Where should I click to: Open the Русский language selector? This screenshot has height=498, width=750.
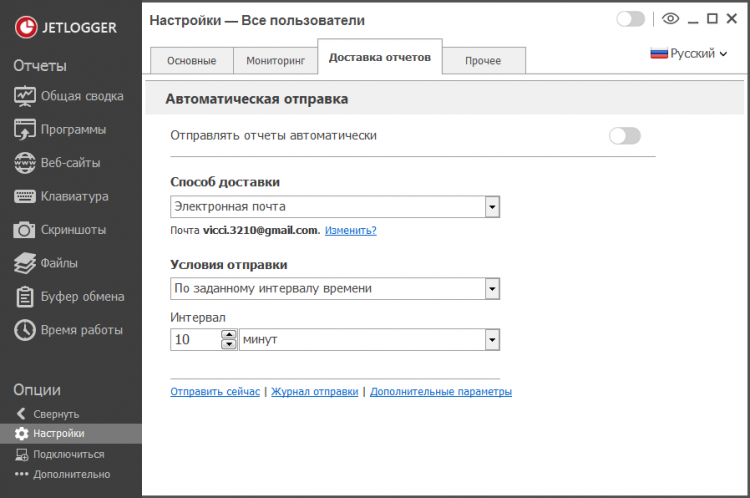pyautogui.click(x=689, y=54)
